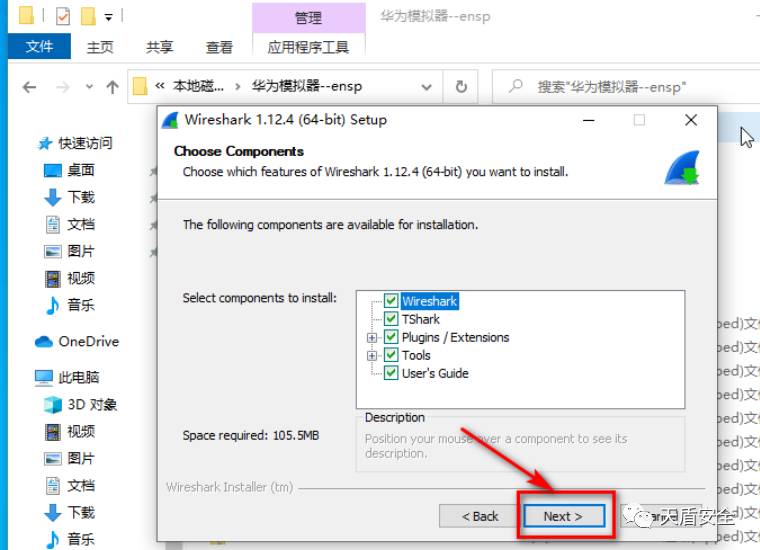
Task: Open the address bar history dropdown
Action: coord(427,87)
